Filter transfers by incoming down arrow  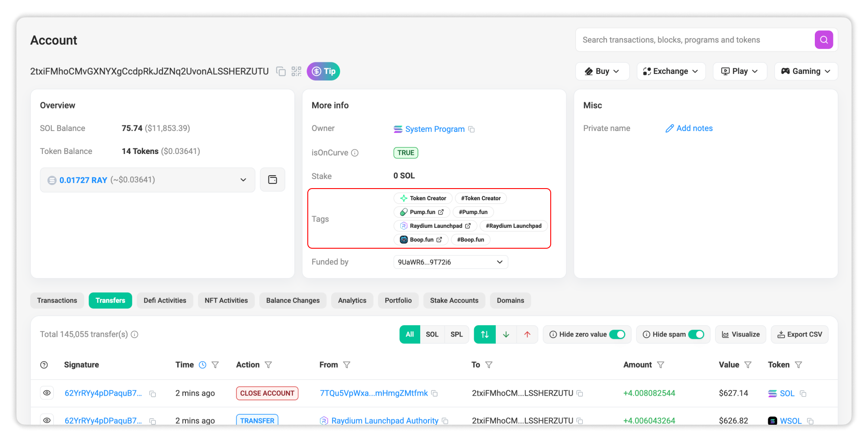[x=506, y=334]
